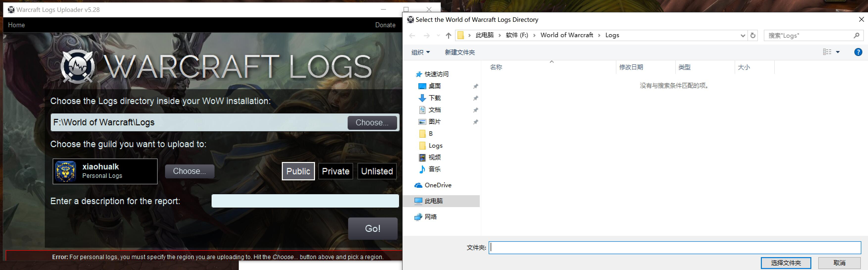Screen dimensions: 868x270
Task: Set report visibility to Private
Action: pos(335,171)
